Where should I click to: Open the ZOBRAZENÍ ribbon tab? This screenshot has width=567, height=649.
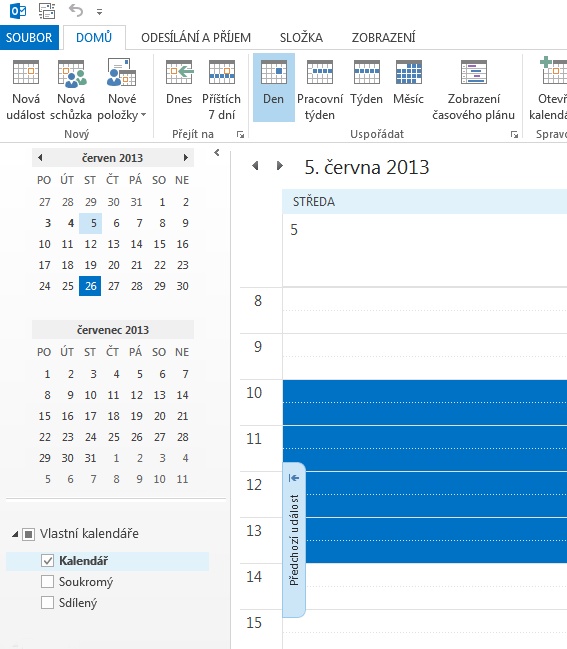point(383,38)
